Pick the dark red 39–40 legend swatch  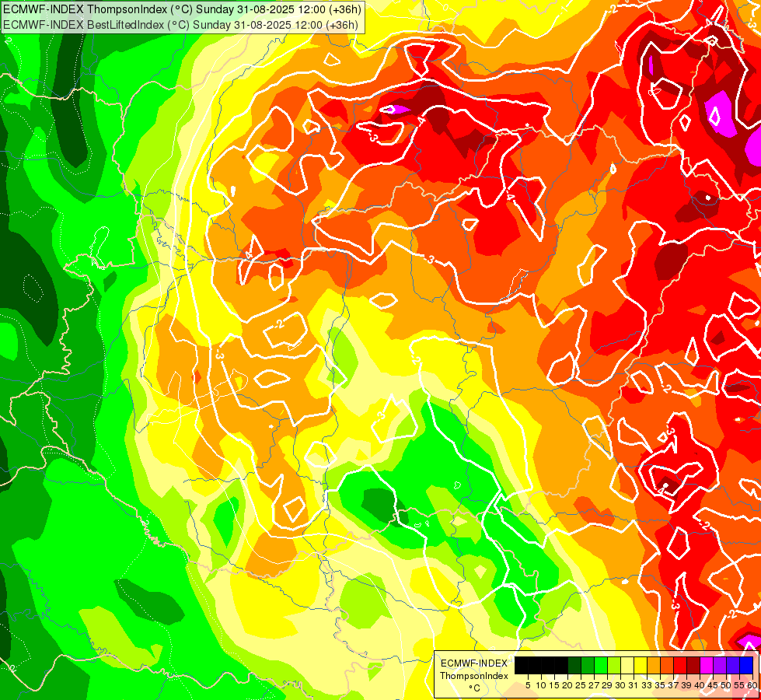[693, 666]
